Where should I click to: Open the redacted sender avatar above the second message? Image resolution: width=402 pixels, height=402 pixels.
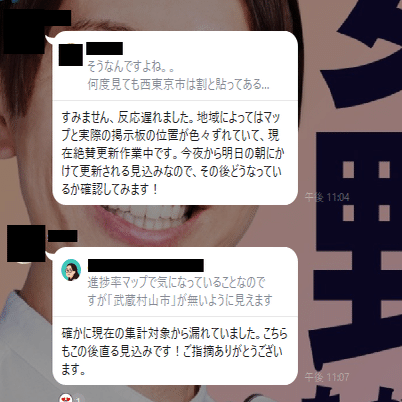[26, 243]
